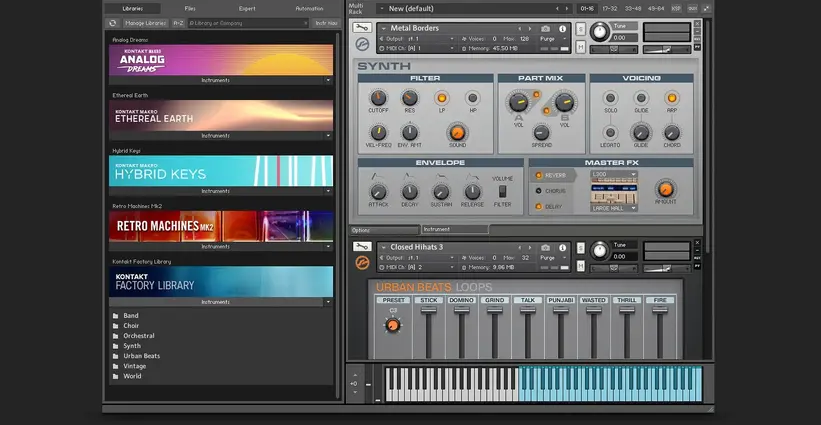Open the LARGE HALL preset dropdown
The height and width of the screenshot is (425, 821).
[614, 208]
